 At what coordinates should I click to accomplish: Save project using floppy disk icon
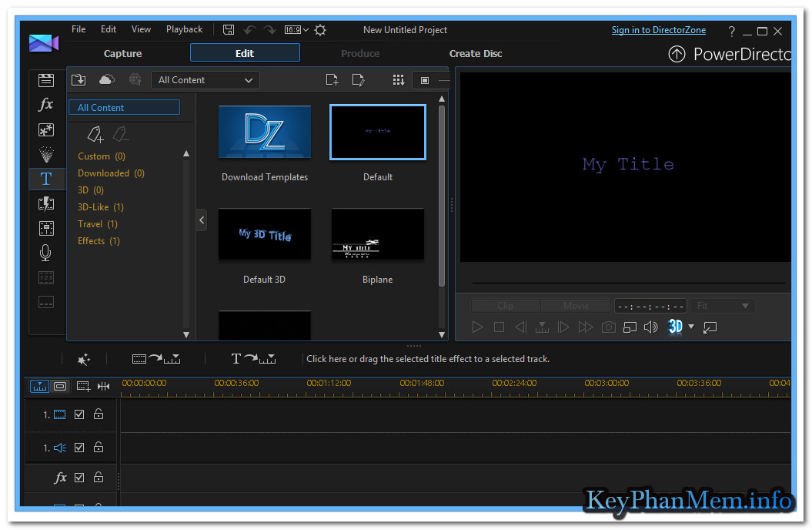pyautogui.click(x=229, y=29)
